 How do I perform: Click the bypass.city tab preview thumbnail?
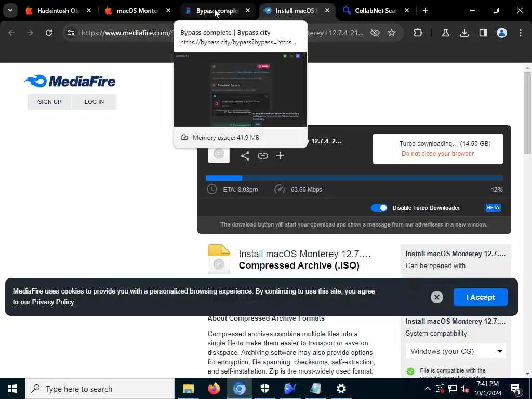[x=240, y=89]
